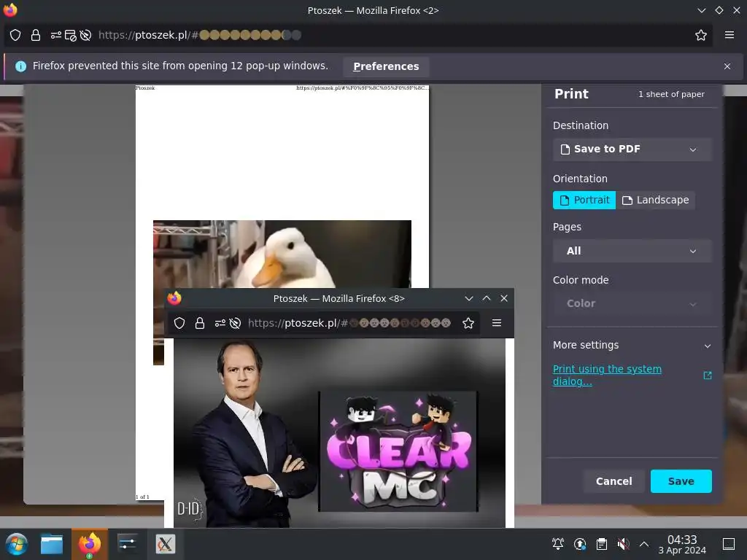
Task: Select Landscape orientation
Action: point(656,200)
